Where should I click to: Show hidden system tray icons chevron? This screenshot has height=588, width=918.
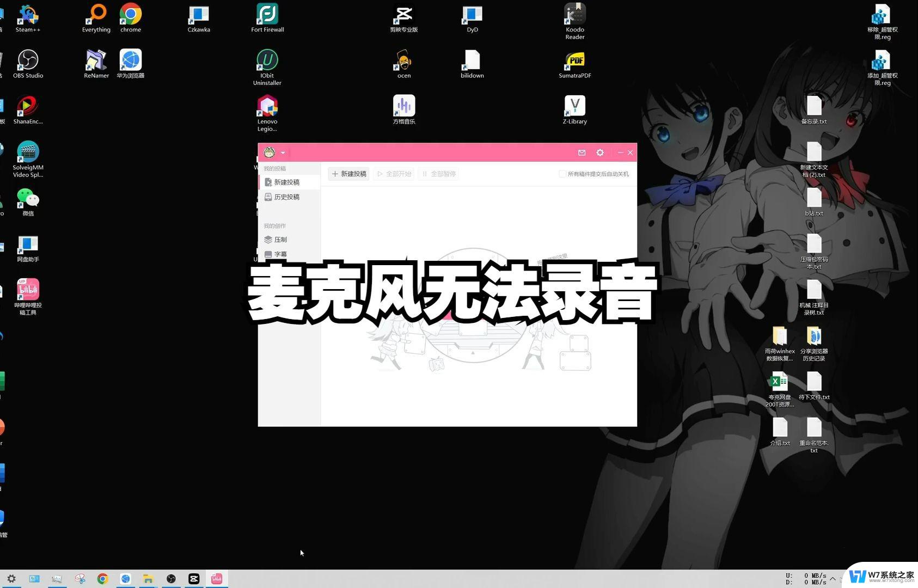[x=833, y=579]
